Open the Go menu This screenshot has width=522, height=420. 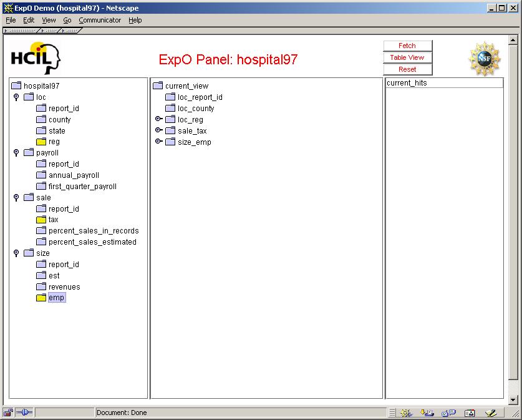(67, 20)
